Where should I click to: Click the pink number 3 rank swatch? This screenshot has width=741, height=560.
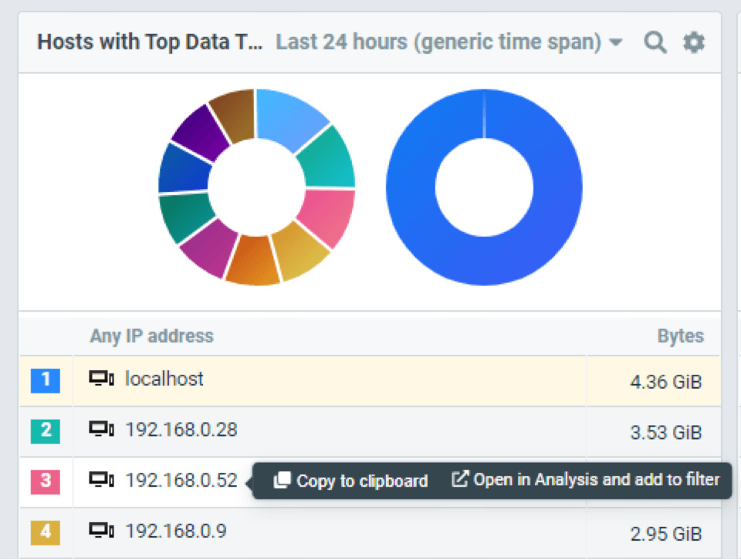[46, 481]
